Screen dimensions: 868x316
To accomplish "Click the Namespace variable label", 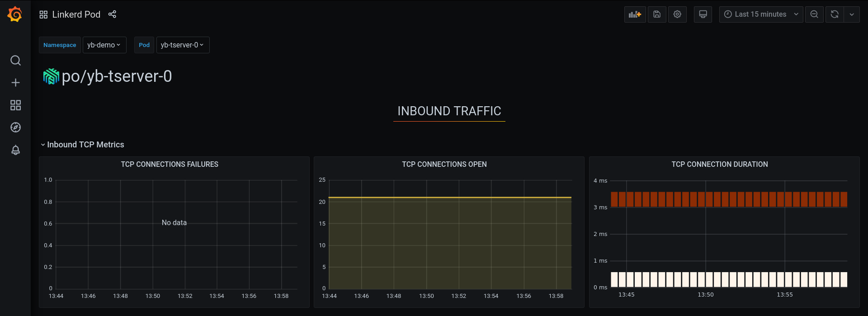I will point(60,45).
